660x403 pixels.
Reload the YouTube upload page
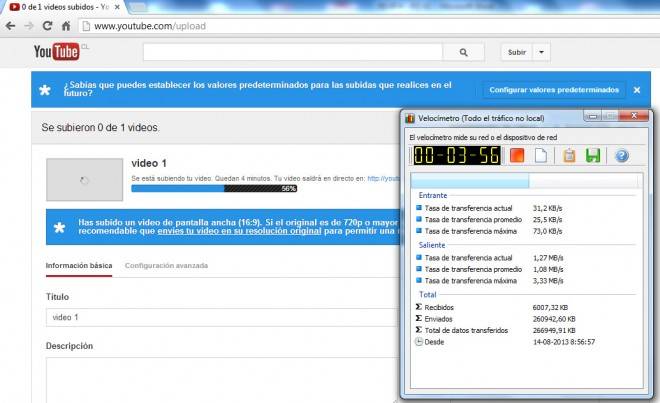[48, 26]
